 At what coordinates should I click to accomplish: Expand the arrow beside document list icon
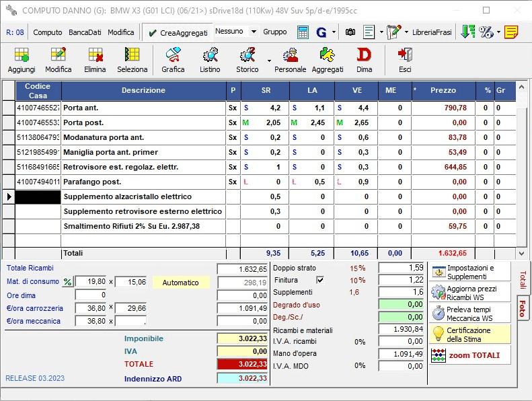click(381, 32)
